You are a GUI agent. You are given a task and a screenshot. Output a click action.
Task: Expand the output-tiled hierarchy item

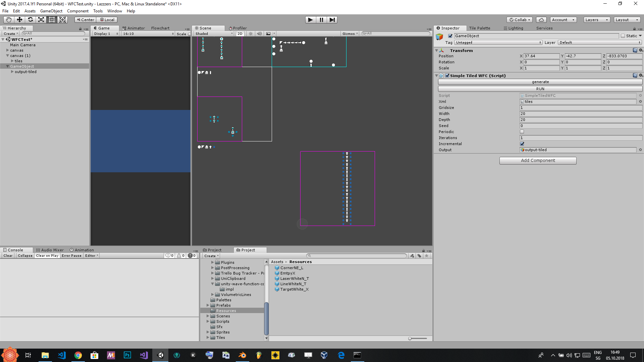[12, 72]
